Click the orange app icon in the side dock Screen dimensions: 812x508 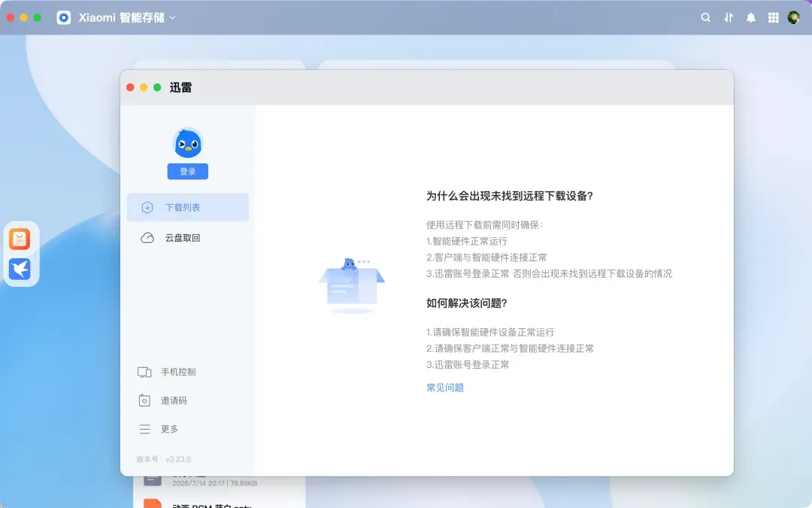pos(20,239)
